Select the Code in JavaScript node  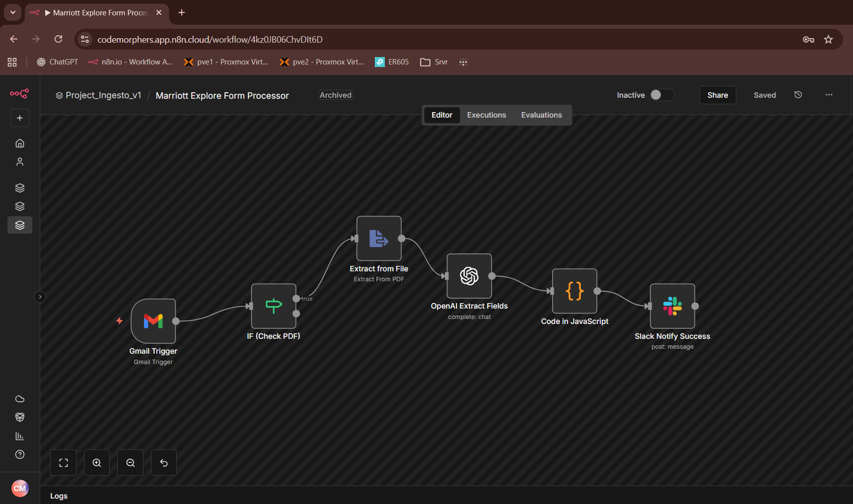point(574,291)
